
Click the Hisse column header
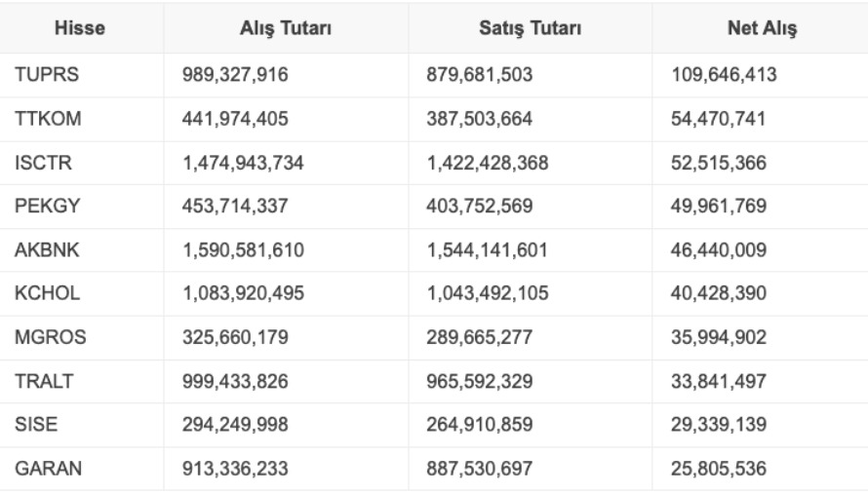point(82,29)
